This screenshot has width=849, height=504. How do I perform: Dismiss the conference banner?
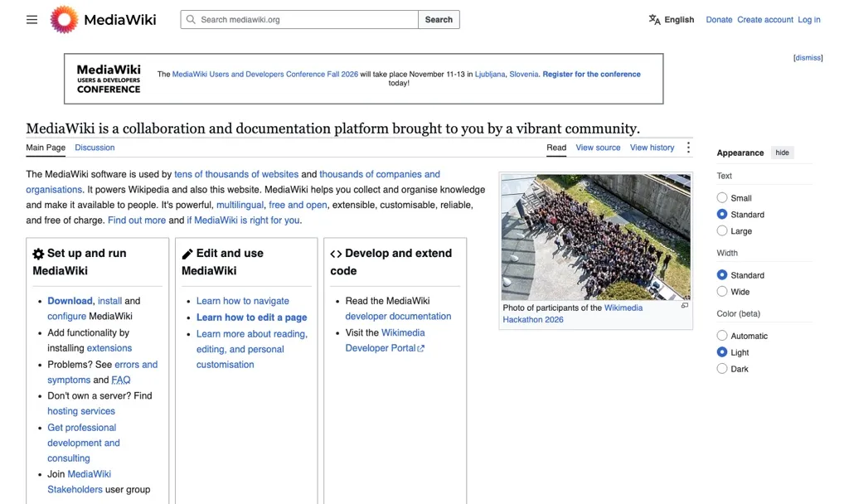808,58
